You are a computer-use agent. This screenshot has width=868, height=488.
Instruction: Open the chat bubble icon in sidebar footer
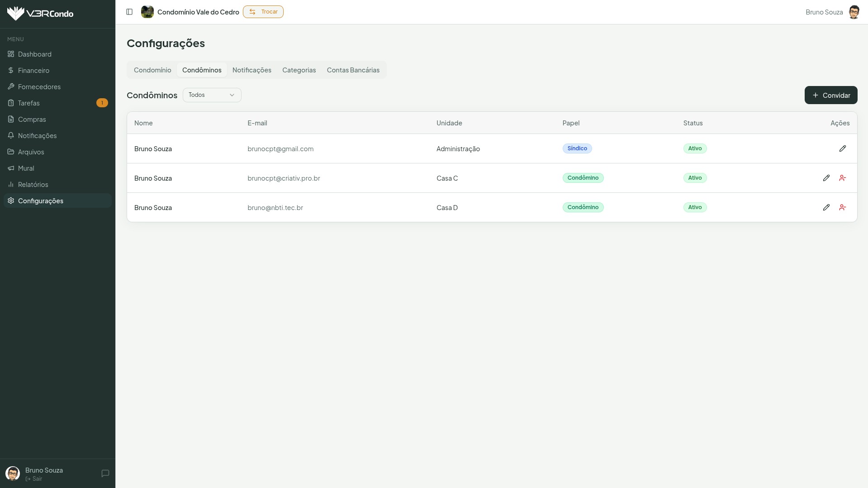click(105, 474)
